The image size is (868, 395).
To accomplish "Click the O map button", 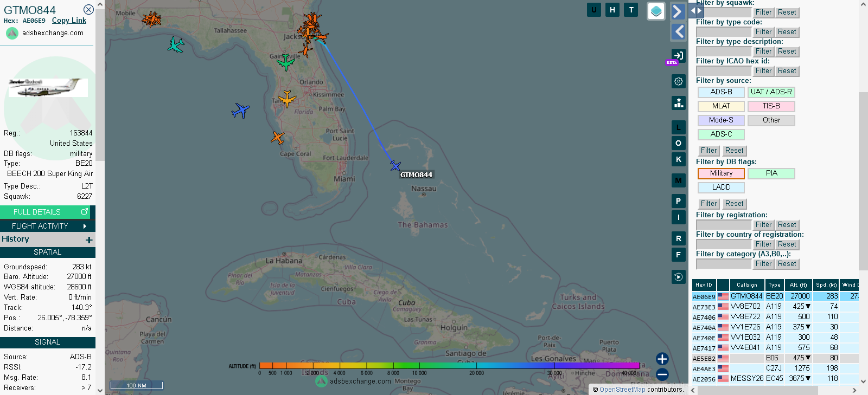I will (679, 143).
